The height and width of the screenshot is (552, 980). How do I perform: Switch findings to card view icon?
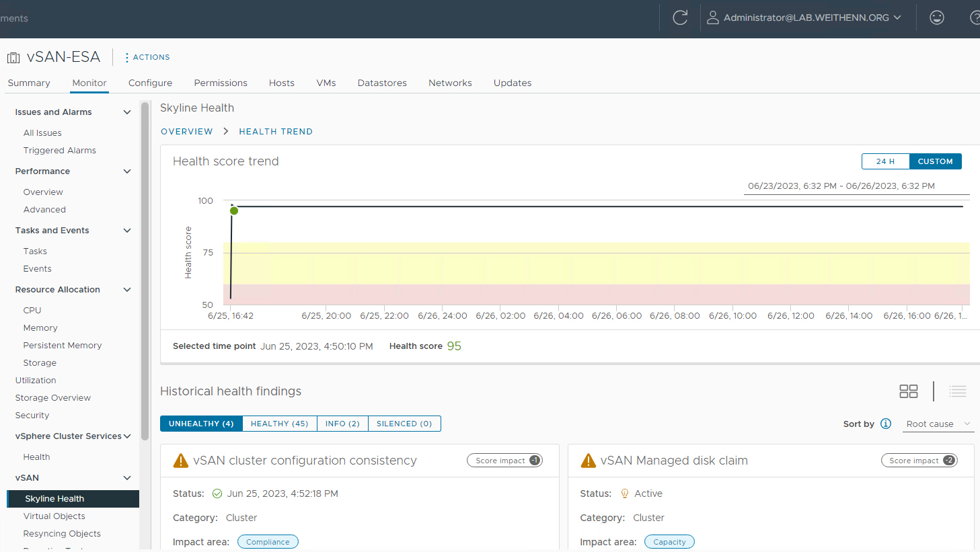[909, 391]
